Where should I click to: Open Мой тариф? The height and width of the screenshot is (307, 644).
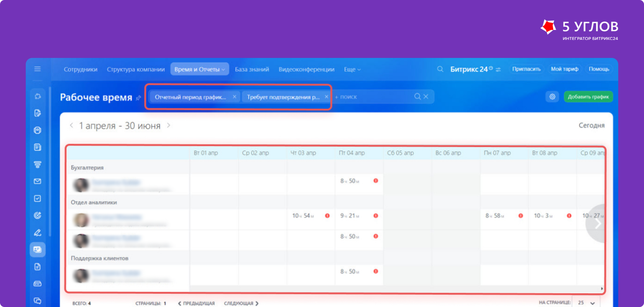pyautogui.click(x=564, y=69)
